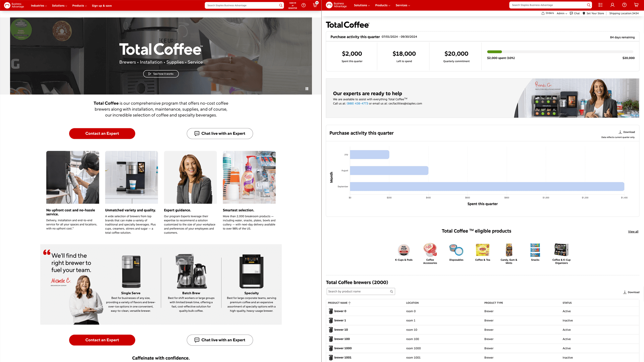Click the Snacks product icon
The height and width of the screenshot is (362, 644).
pos(535,250)
